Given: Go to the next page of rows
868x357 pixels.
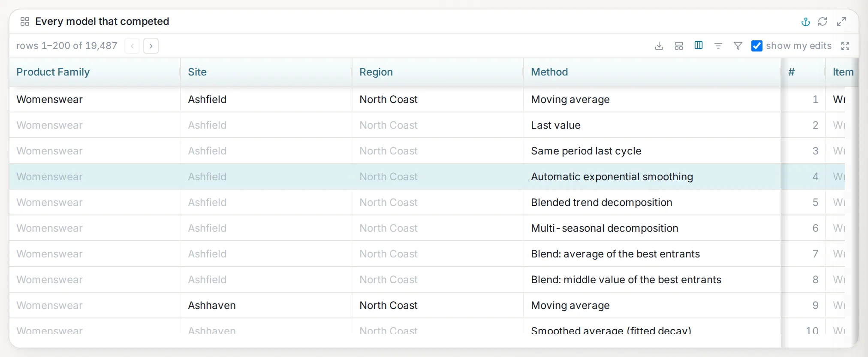Looking at the screenshot, I should (x=151, y=46).
